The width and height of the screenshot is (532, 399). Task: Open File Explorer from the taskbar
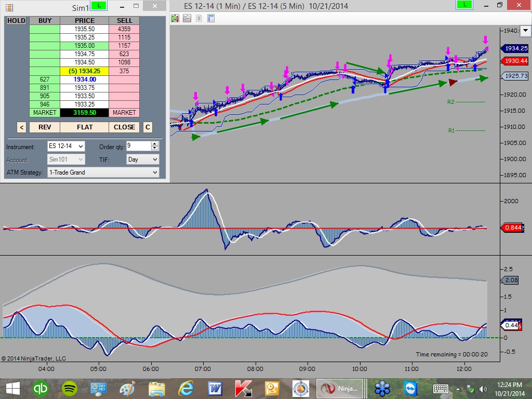click(156, 389)
